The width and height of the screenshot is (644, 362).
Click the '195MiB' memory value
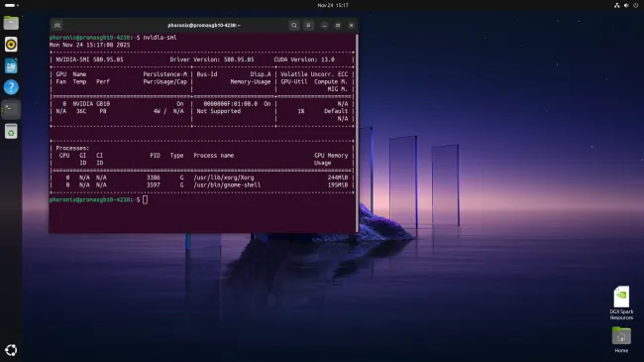(338, 185)
